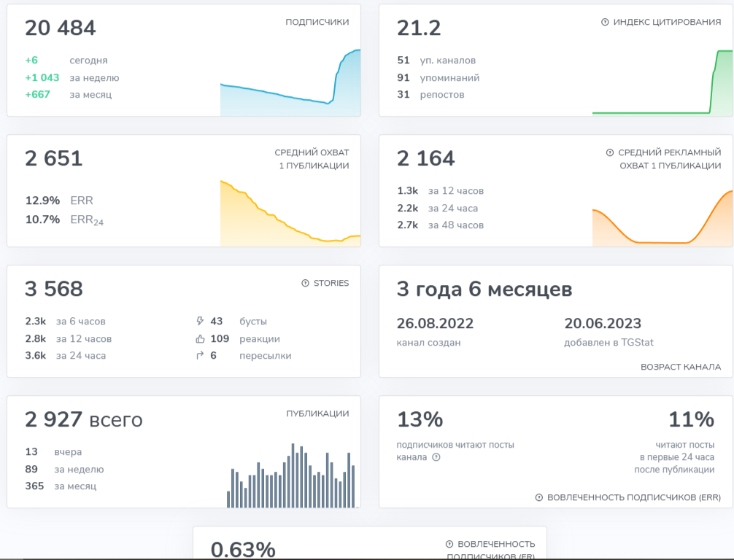Click the arrow icon beside ИНДЕКС ЦИТИРОВАНИЯ

click(x=605, y=23)
